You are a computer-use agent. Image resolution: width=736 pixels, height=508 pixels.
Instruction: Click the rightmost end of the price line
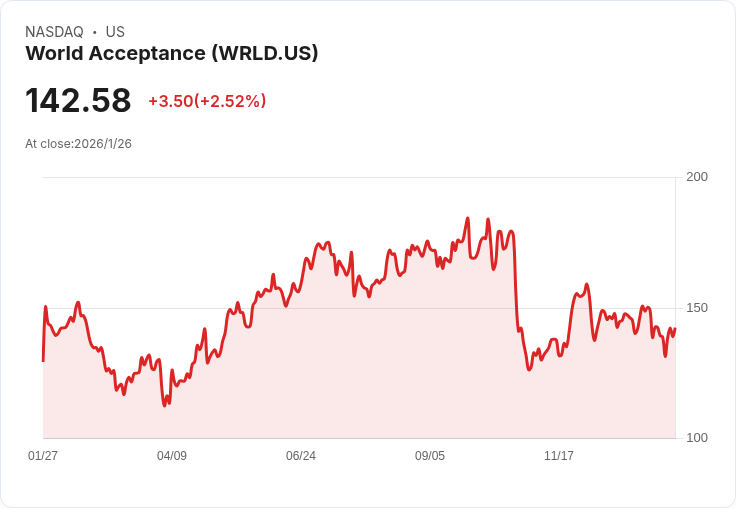(675, 329)
